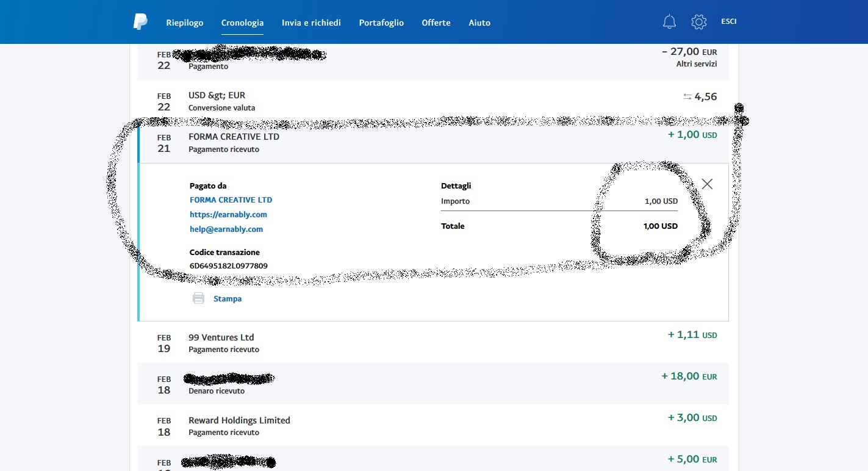Click the Stampa print link
This screenshot has width=868, height=471.
(228, 299)
